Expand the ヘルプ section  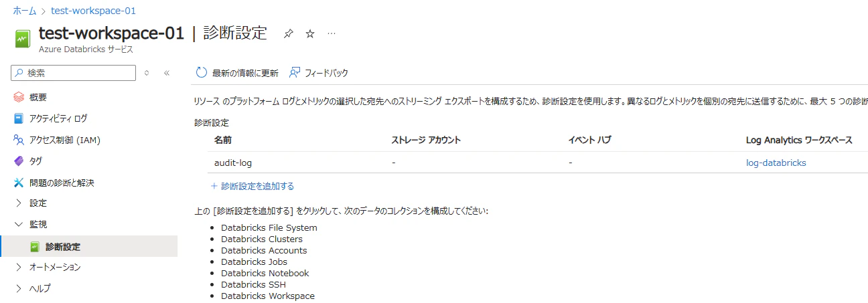coord(19,288)
